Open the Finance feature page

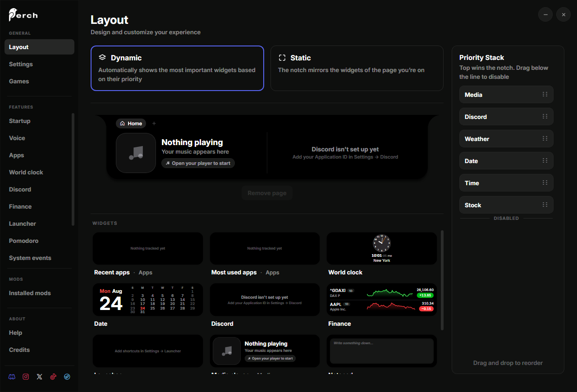pos(37,206)
